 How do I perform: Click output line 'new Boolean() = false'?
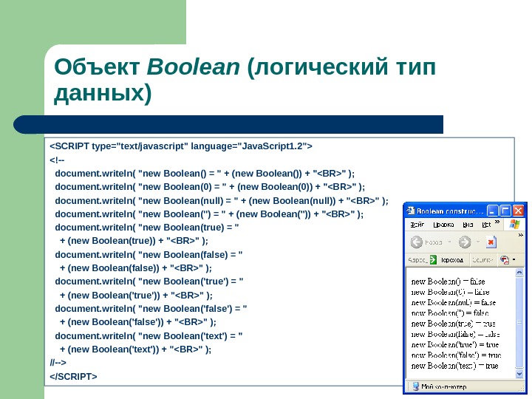click(x=448, y=282)
